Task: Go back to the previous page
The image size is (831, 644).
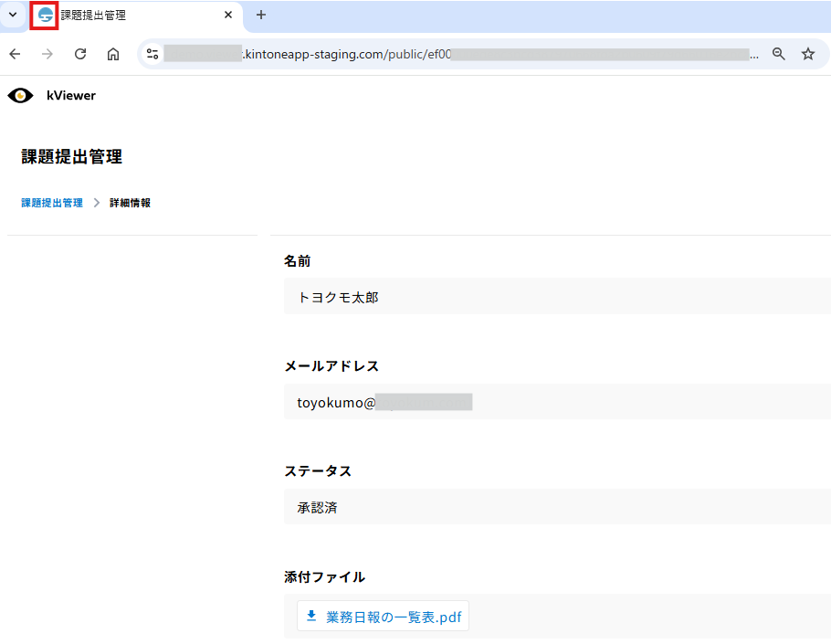Action: (x=15, y=54)
